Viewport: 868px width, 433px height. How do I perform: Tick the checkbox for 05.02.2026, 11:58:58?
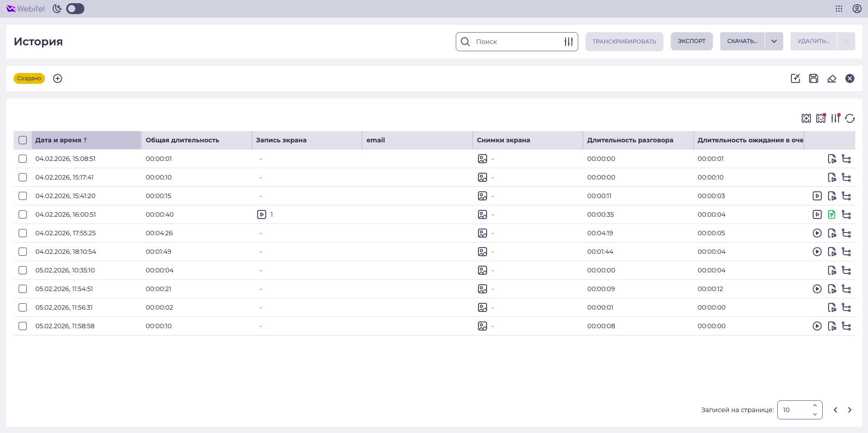click(x=23, y=326)
